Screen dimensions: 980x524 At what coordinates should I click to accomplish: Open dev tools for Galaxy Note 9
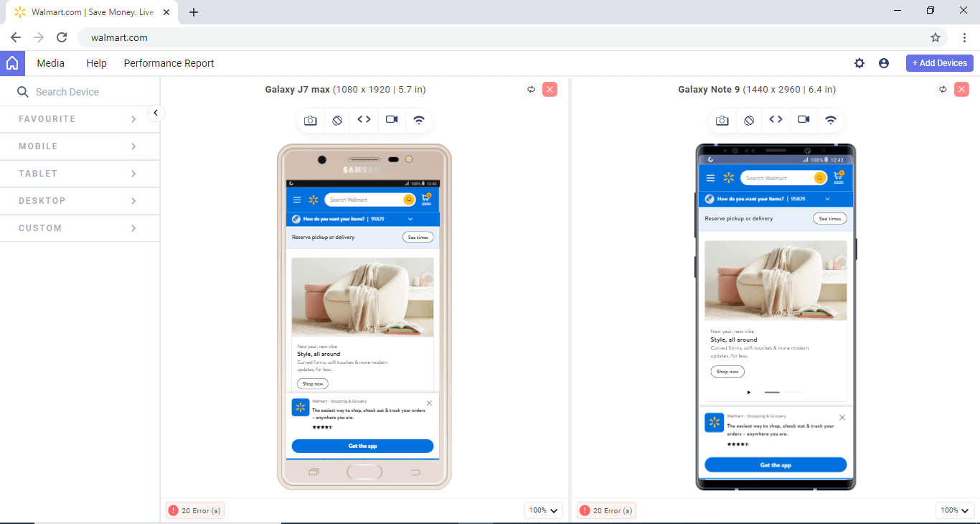776,120
